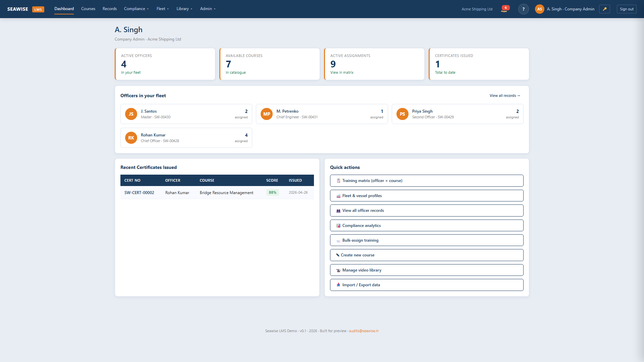
Task: Open the Rohan Kumar officer card
Action: click(186, 138)
